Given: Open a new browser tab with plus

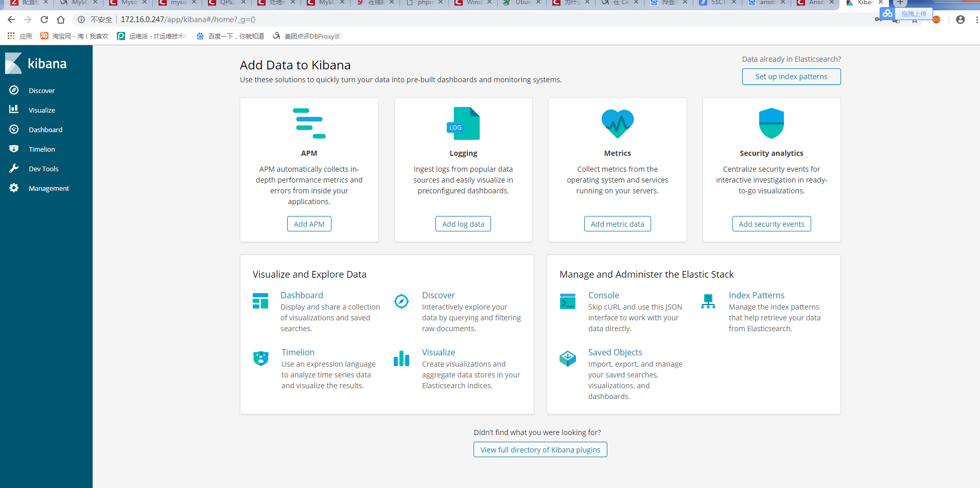Looking at the screenshot, I should [900, 3].
